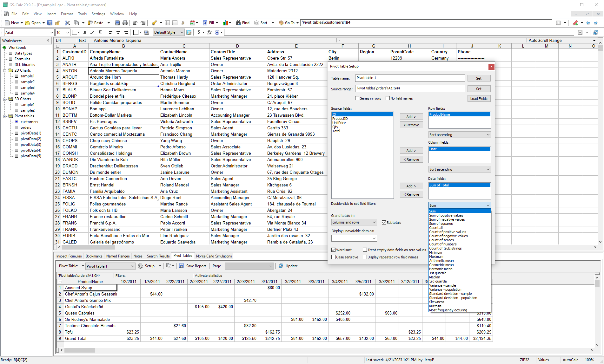Open the Pivot table 1 selector dropdown
This screenshot has height=364, width=604.
click(x=110, y=266)
